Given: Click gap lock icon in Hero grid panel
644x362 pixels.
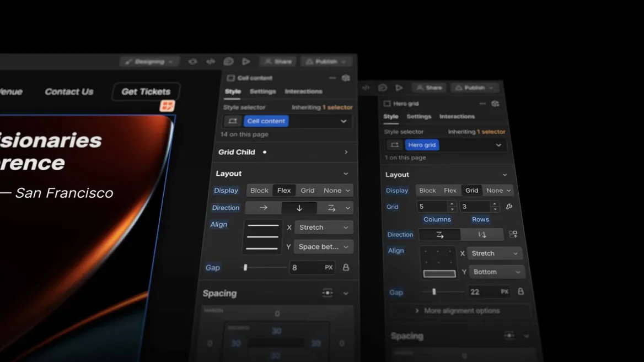Looking at the screenshot, I should (521, 291).
